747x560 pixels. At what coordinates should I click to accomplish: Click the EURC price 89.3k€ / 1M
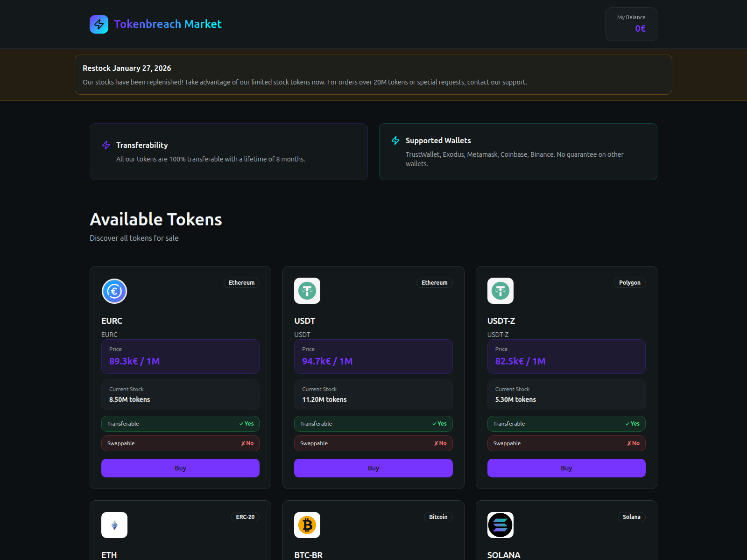(134, 361)
